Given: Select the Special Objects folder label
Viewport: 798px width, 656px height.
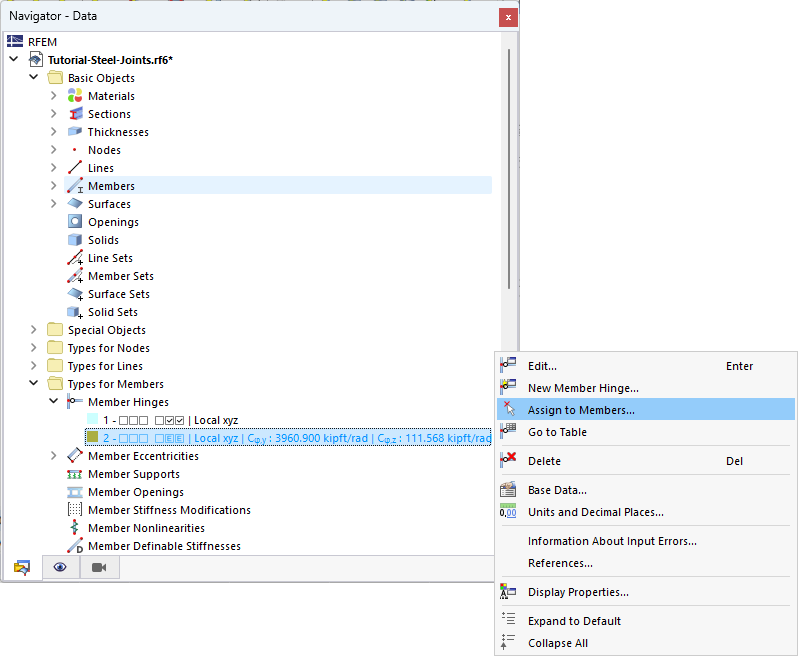Looking at the screenshot, I should tap(107, 330).
